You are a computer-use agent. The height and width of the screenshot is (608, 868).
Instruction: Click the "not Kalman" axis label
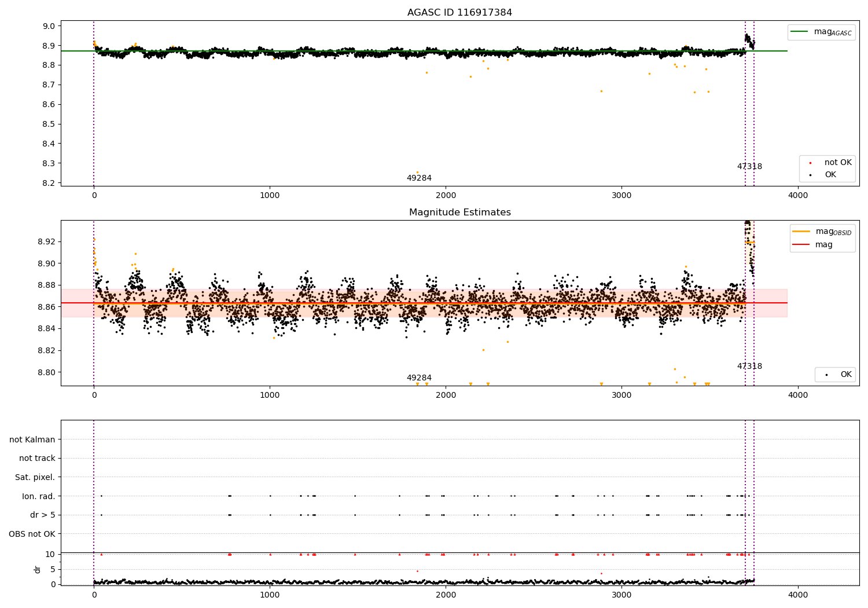point(32,439)
